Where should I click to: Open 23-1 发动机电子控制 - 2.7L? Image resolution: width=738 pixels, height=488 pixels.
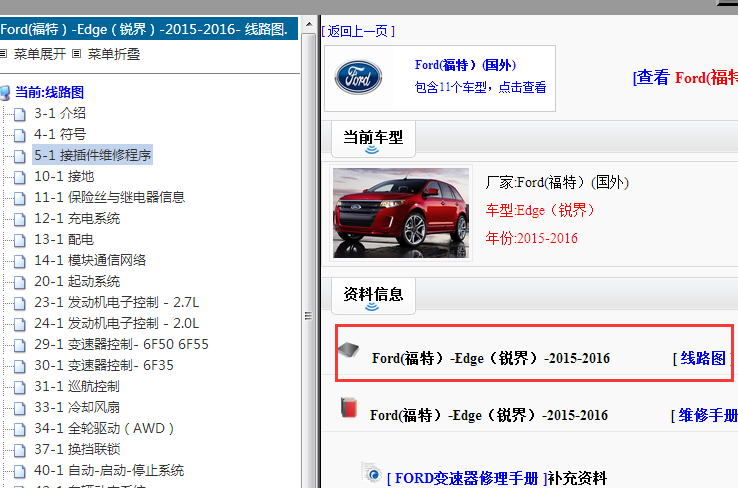click(x=117, y=302)
